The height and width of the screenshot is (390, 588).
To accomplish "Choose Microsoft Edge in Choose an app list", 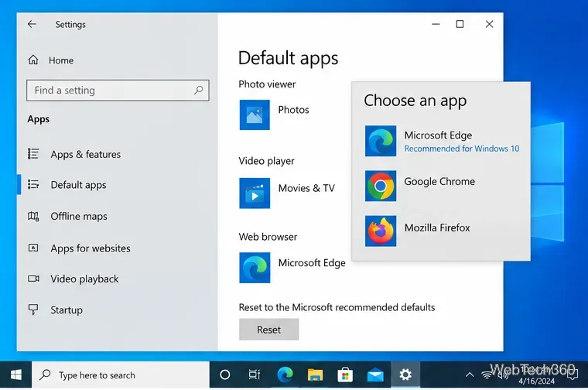I will point(441,141).
